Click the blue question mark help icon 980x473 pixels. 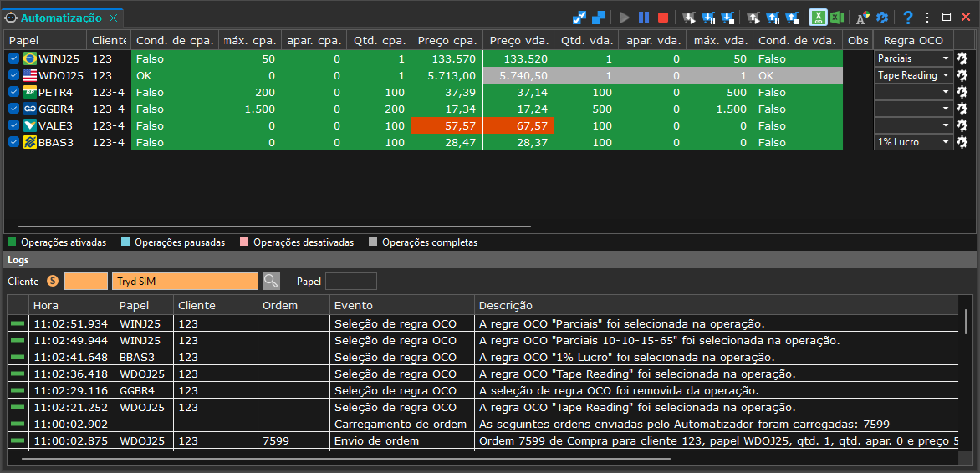tap(908, 18)
